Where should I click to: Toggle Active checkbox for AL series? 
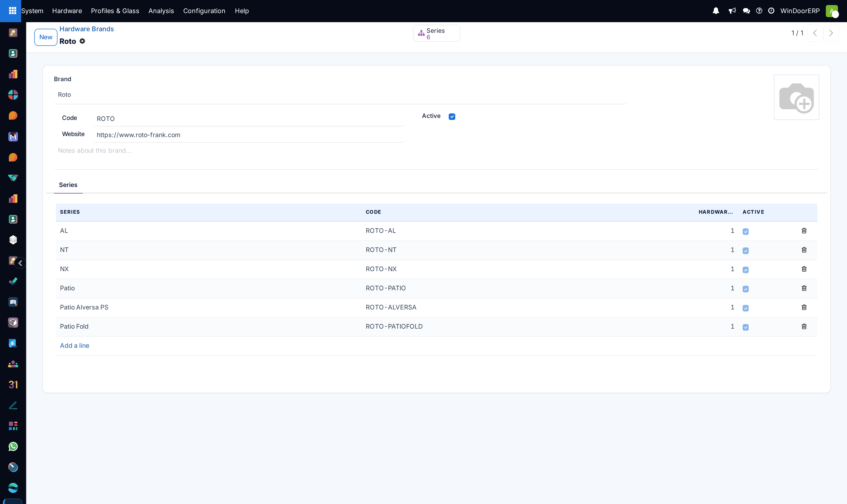(745, 232)
